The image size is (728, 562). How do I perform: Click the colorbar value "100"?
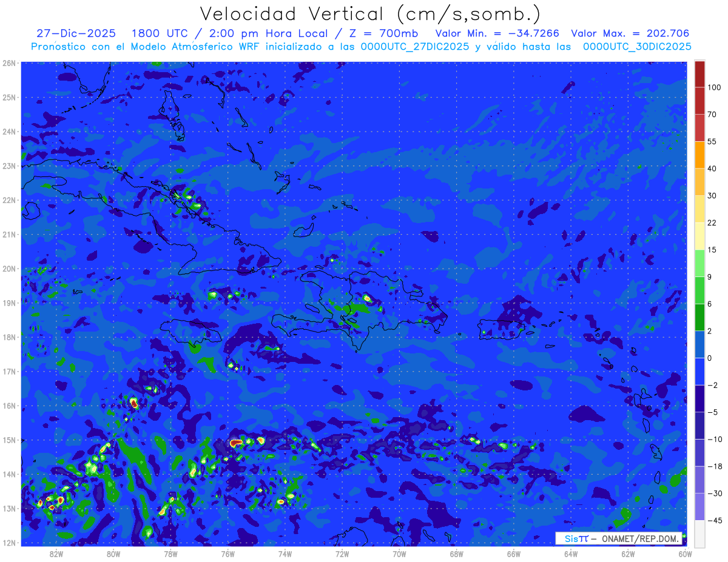point(715,87)
